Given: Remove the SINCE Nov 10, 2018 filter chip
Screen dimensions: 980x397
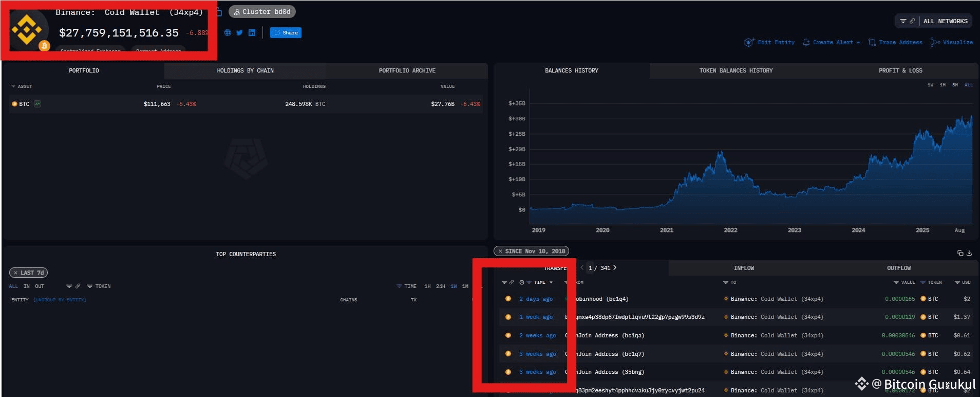Looking at the screenshot, I should [500, 251].
